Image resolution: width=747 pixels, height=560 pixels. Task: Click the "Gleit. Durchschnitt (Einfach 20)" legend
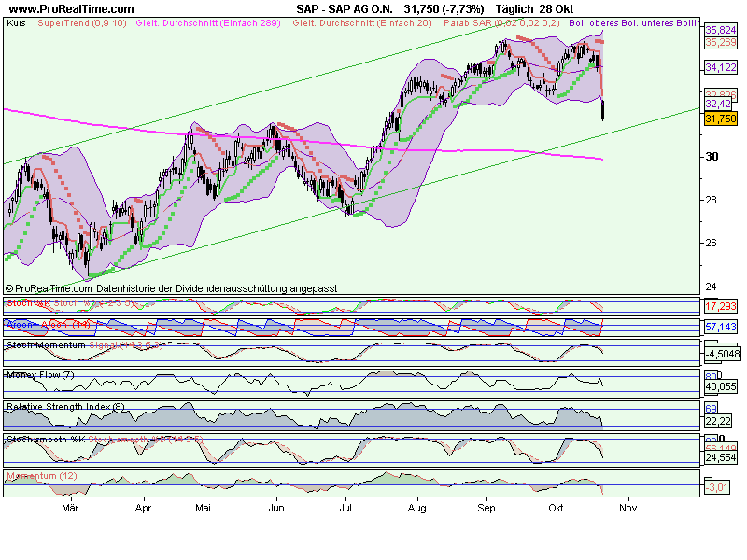coord(362,22)
